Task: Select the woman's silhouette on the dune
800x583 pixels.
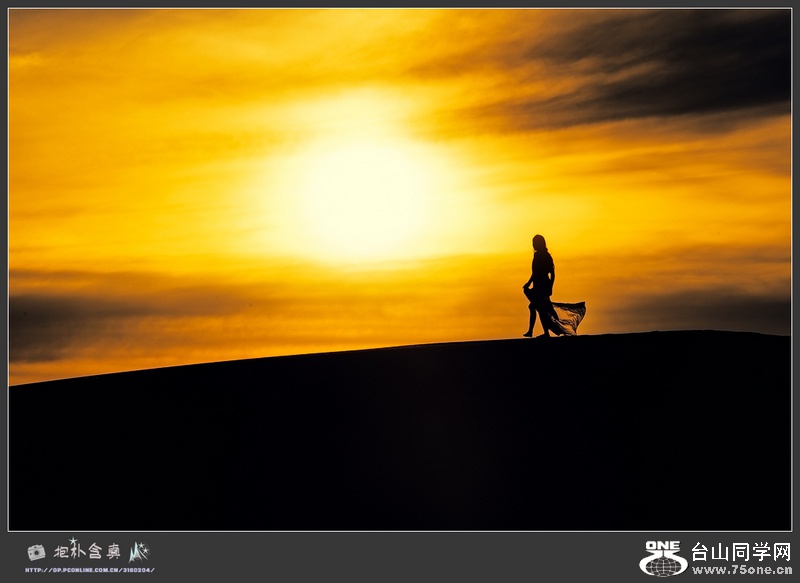Action: [541, 288]
